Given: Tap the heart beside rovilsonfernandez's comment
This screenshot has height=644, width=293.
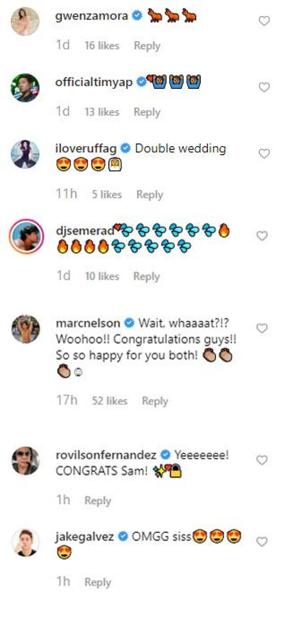Looking at the screenshot, I should tap(262, 460).
